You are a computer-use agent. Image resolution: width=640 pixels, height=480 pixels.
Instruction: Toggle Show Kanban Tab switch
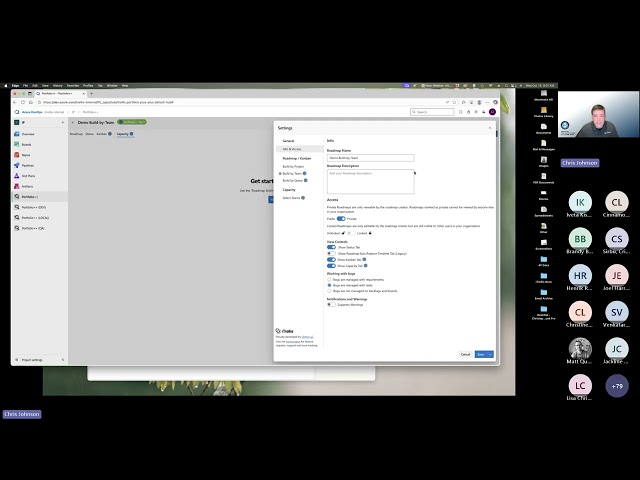(331, 260)
